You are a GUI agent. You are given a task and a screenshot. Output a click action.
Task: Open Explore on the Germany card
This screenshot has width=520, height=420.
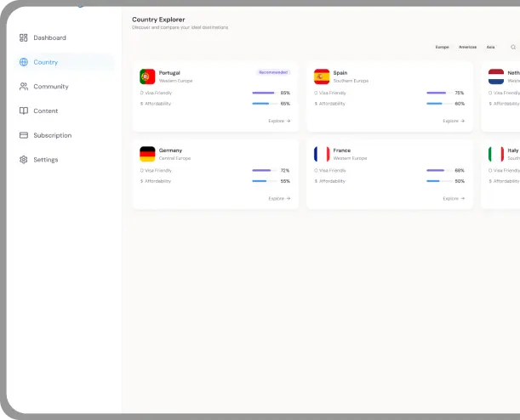(279, 198)
